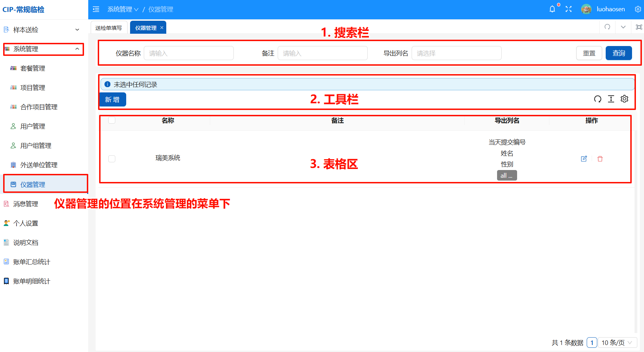Toggle fullscreen with the expand arrows icon

pos(568,9)
